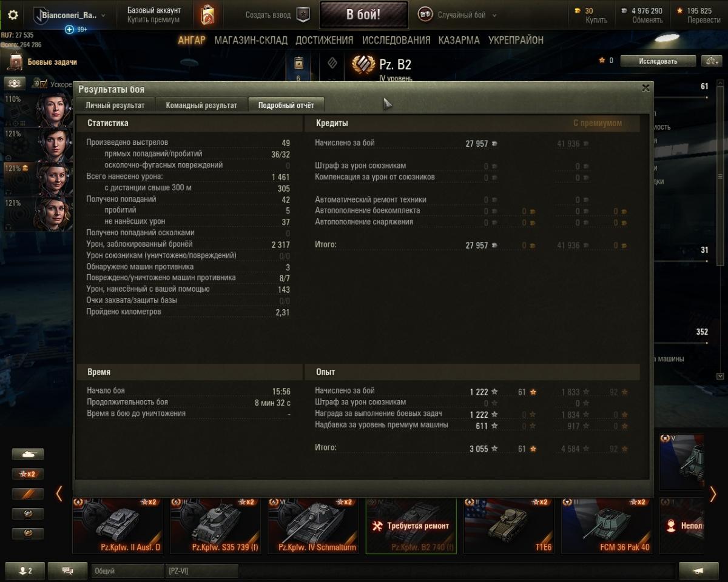This screenshot has width=728, height=582.
Task: Open the ИССЛЕДОВАНИЯ menu section
Action: click(x=396, y=40)
